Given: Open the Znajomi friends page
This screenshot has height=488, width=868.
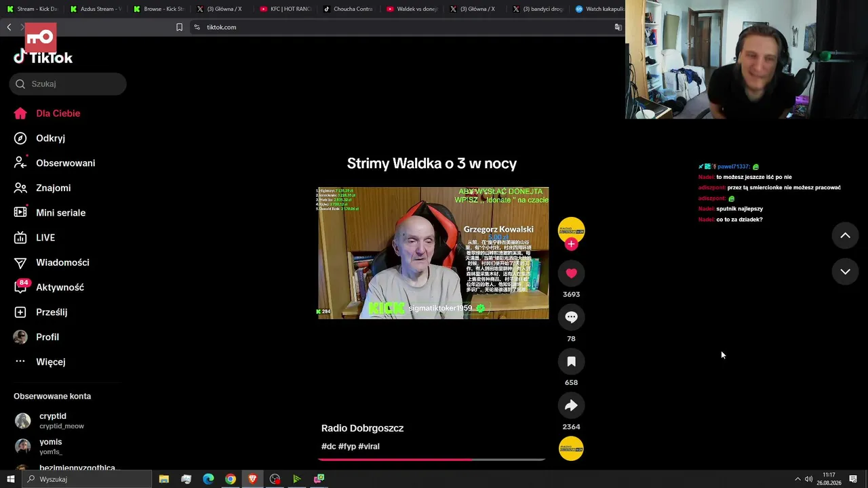Looking at the screenshot, I should coord(43,188).
